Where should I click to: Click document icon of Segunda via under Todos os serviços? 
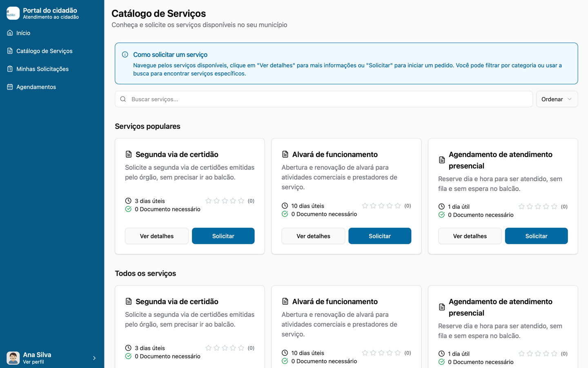(x=129, y=301)
